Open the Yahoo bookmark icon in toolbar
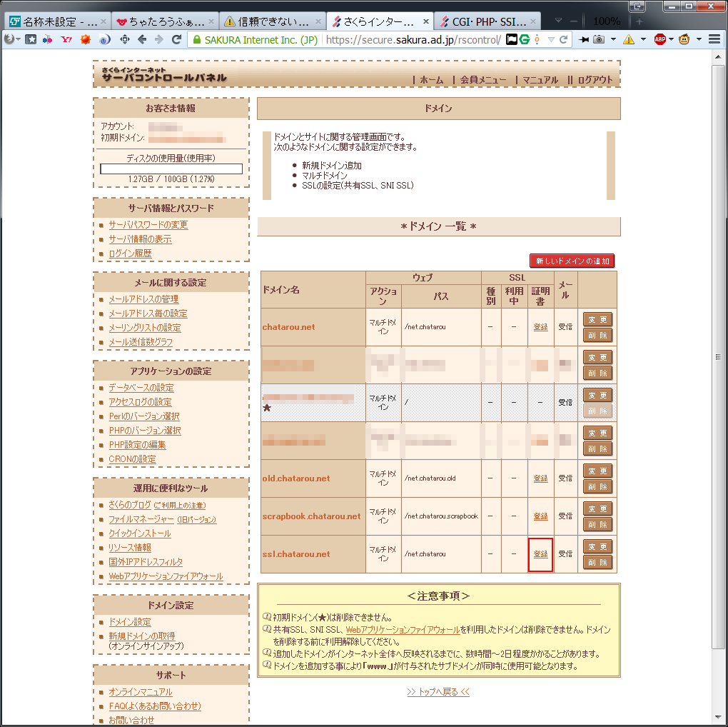This screenshot has width=728, height=727. [66, 39]
